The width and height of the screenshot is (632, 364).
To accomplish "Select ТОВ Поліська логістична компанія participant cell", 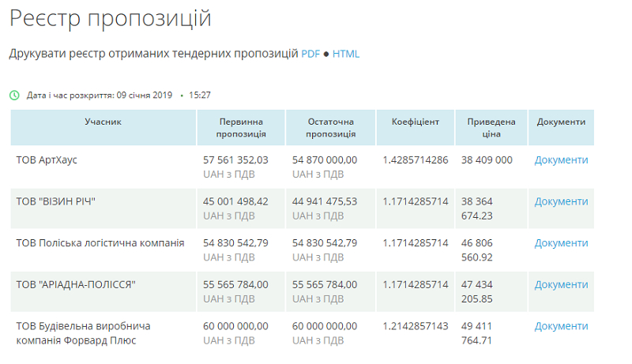I will coord(100,242).
